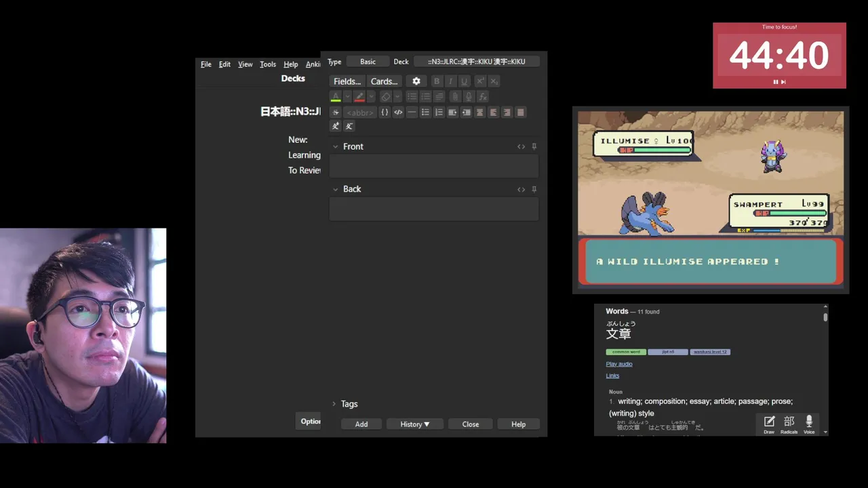Screen dimensions: 868x488
Task: Click the Add button
Action: [361, 424]
